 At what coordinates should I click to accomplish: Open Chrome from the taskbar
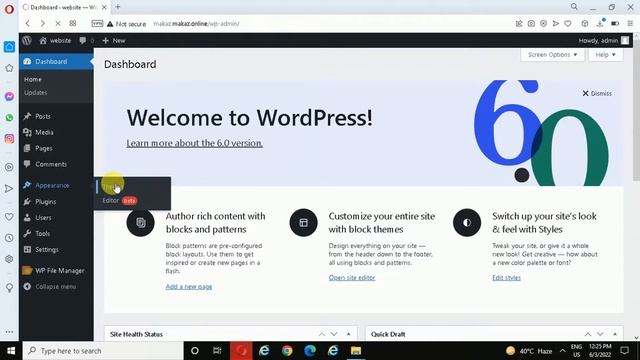(287, 351)
